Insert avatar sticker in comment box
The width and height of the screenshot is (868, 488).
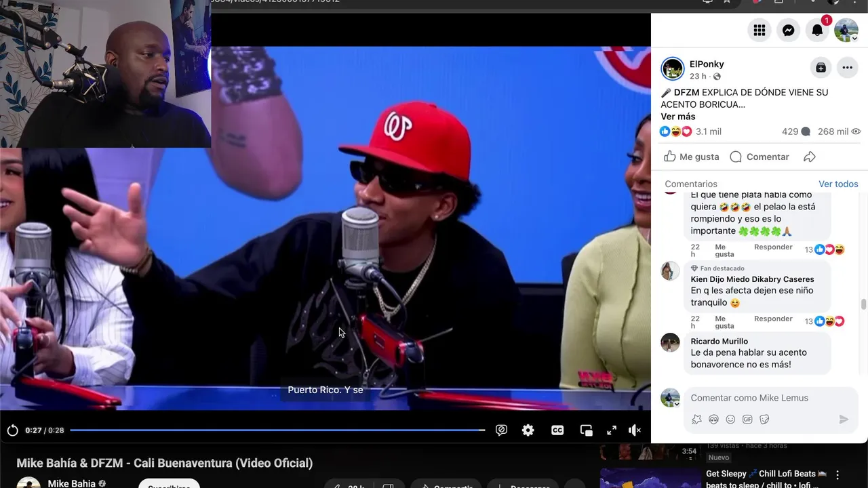tap(696, 420)
